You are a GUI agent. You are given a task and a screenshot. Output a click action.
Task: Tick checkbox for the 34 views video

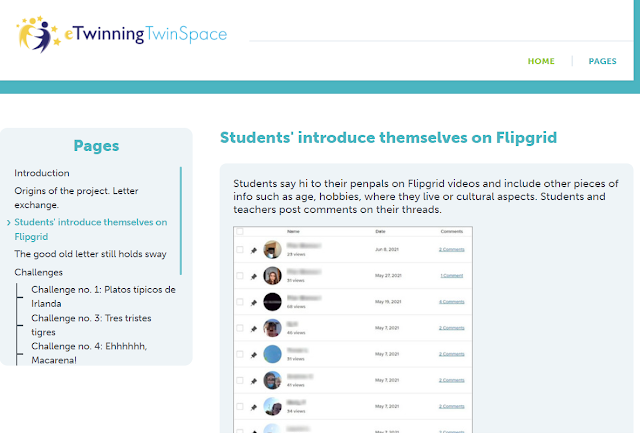[240, 406]
